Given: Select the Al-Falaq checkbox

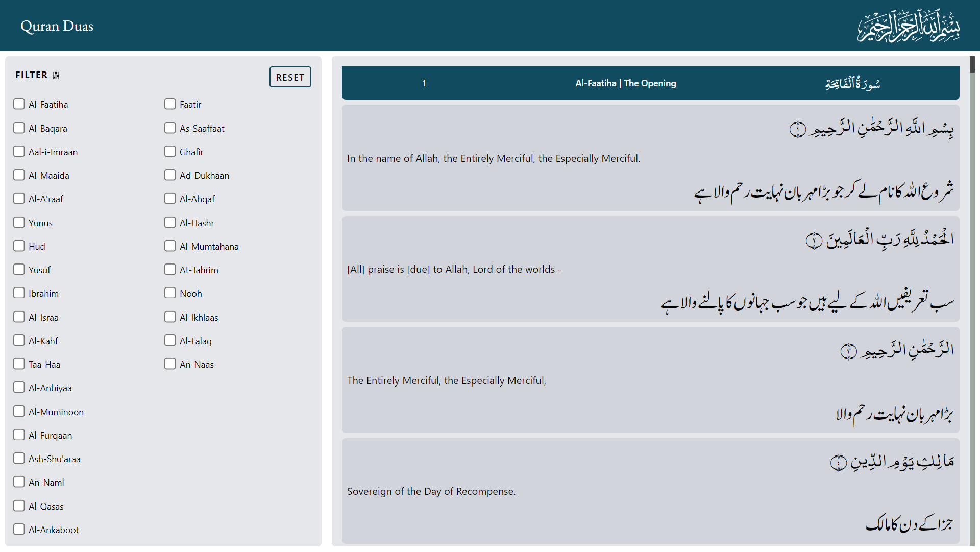Looking at the screenshot, I should [170, 340].
